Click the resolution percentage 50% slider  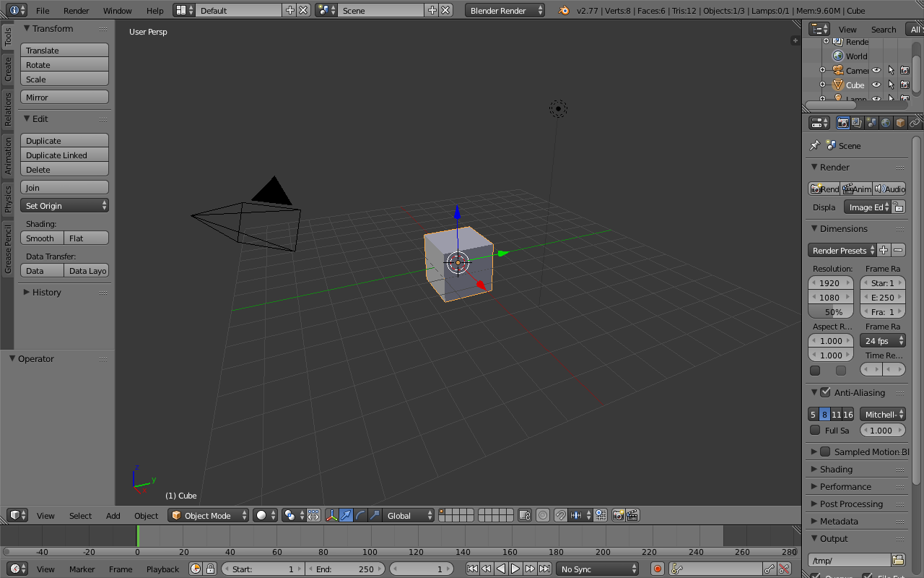click(830, 311)
